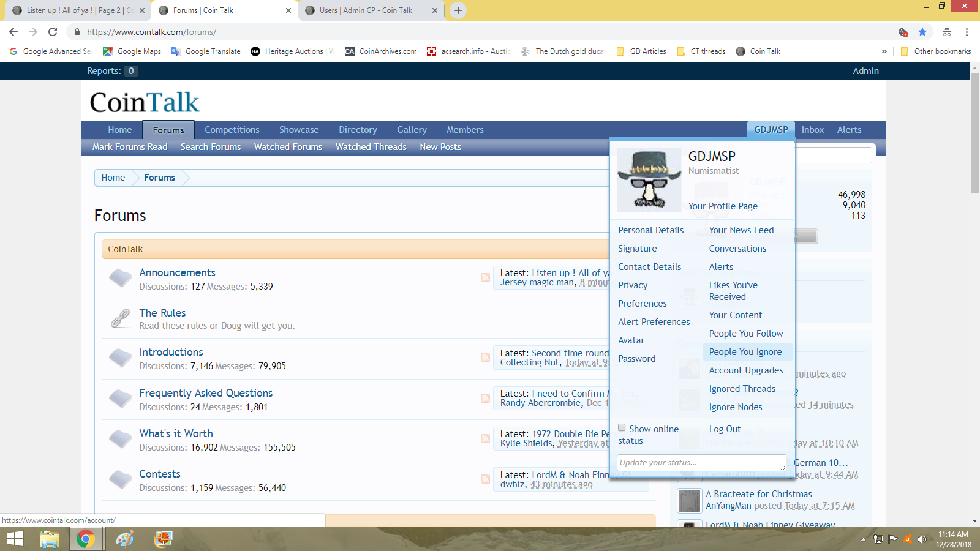This screenshot has height=551, width=980.
Task: Click the Contests forum node icon
Action: 121,479
